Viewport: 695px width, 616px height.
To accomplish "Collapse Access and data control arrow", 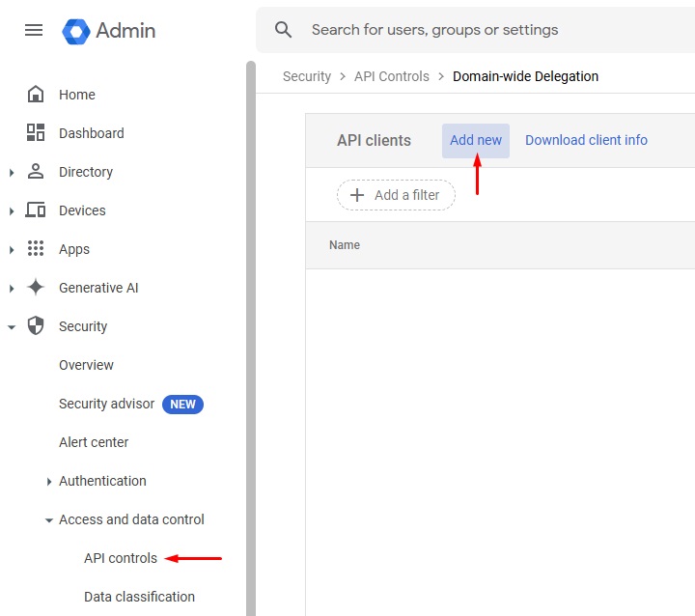I will (x=49, y=519).
